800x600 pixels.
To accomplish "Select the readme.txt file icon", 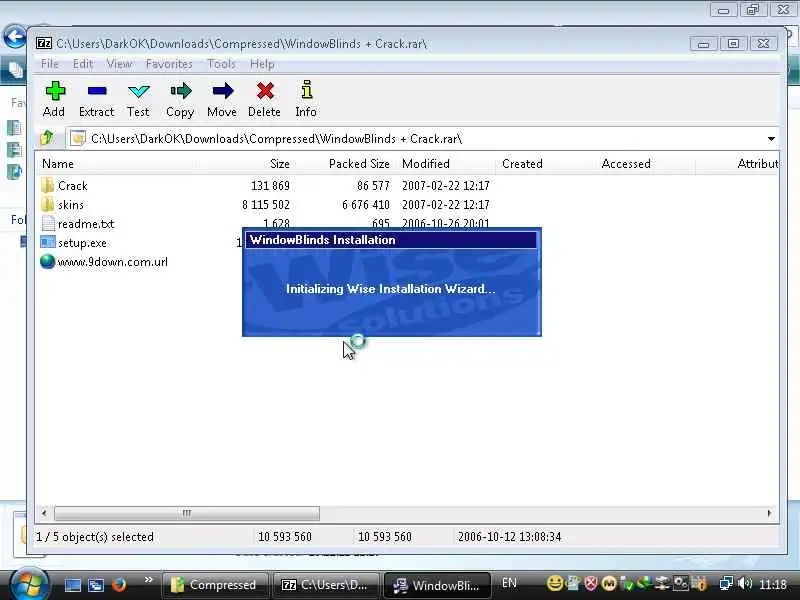I will [48, 223].
